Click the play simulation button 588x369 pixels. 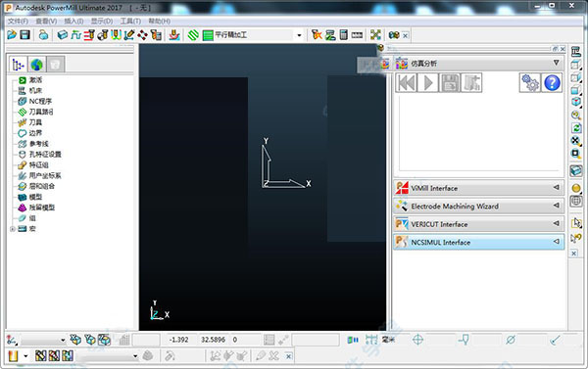(428, 83)
